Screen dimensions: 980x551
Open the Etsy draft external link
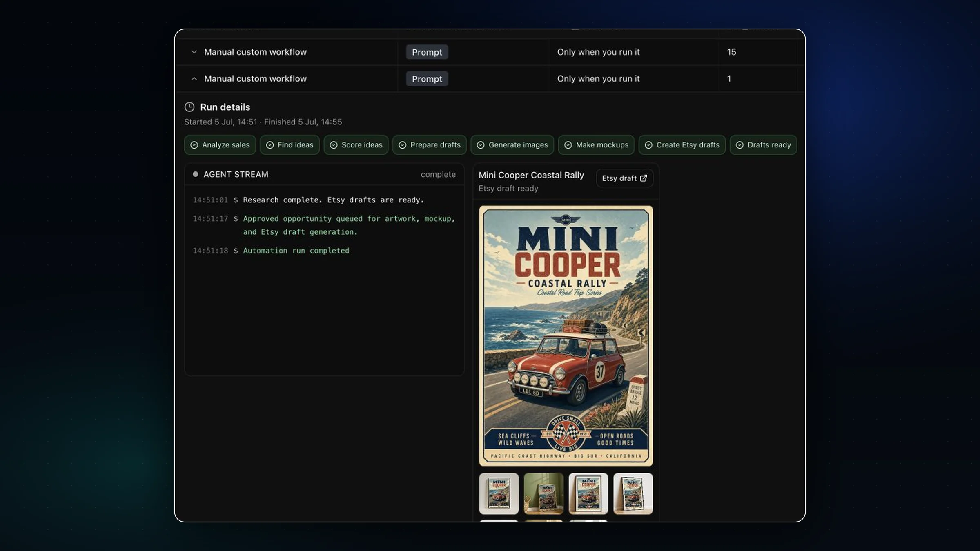624,178
